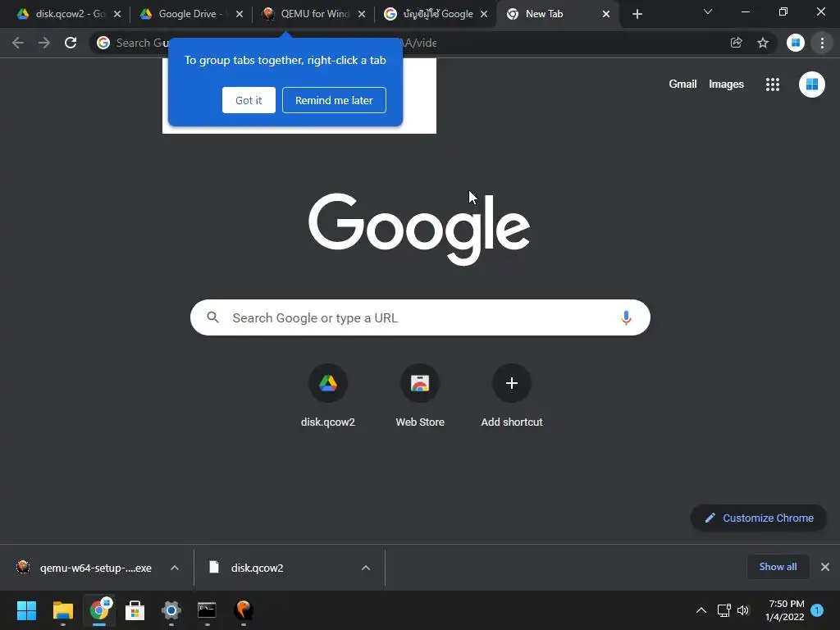840x630 pixels.
Task: Click magnifier icon in search box
Action: tap(212, 317)
